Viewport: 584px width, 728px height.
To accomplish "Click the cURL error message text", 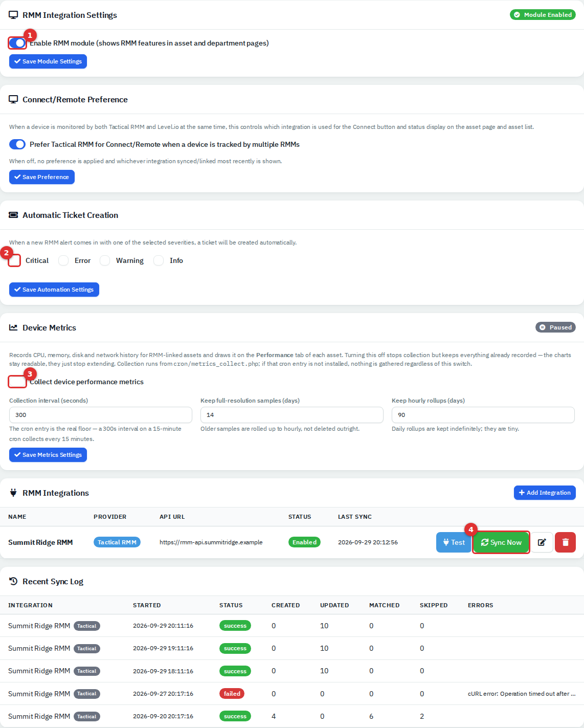I will pos(522,694).
